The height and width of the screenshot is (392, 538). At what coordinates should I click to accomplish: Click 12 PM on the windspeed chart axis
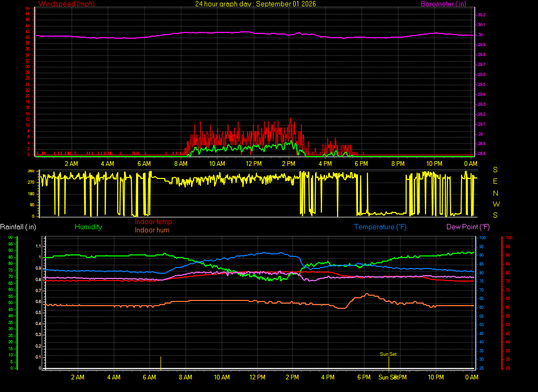[253, 164]
